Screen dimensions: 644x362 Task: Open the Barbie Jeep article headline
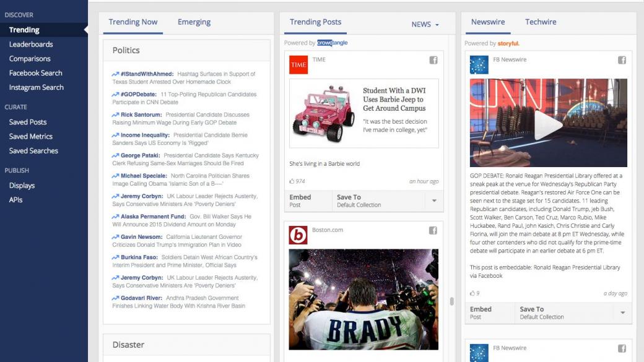(394, 100)
